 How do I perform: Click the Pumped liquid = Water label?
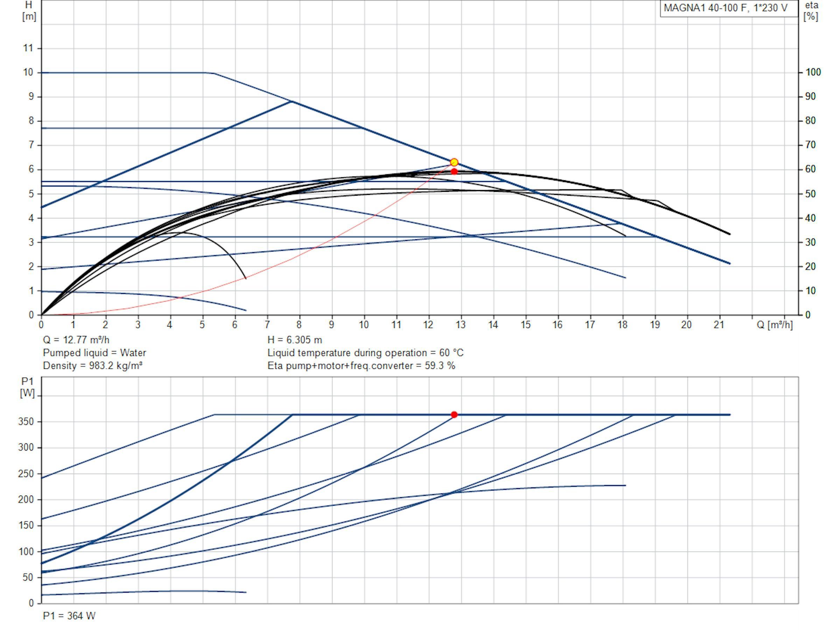pyautogui.click(x=94, y=353)
